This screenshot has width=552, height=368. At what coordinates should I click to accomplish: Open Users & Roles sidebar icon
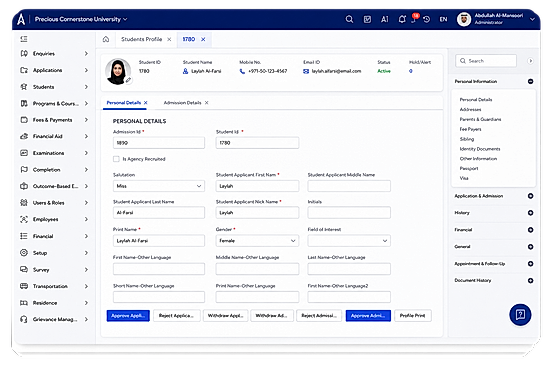[24, 202]
